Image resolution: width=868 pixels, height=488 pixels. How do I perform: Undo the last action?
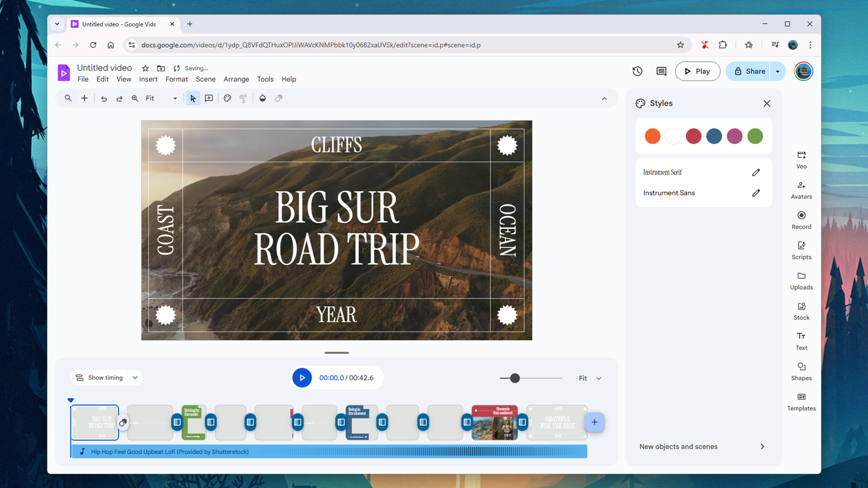tap(104, 98)
